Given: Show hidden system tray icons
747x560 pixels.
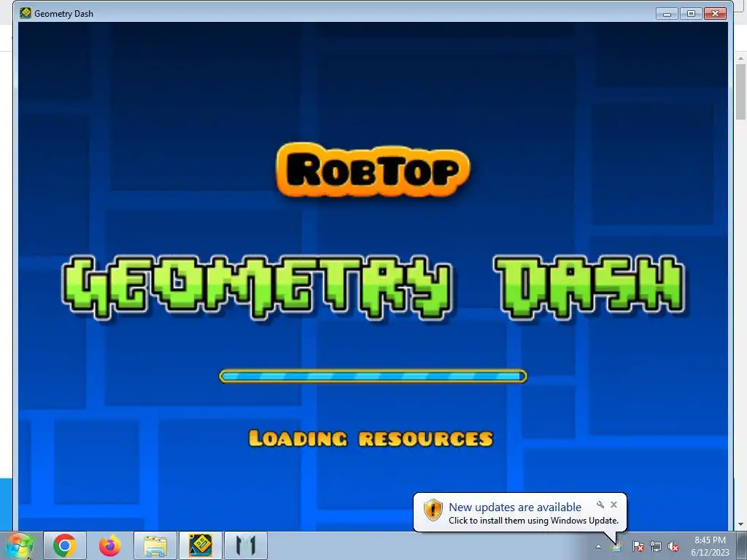Looking at the screenshot, I should pyautogui.click(x=598, y=547).
